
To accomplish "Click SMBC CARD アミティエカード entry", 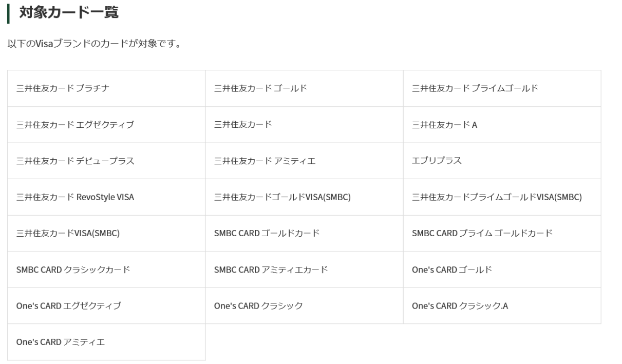I will 305,270.
